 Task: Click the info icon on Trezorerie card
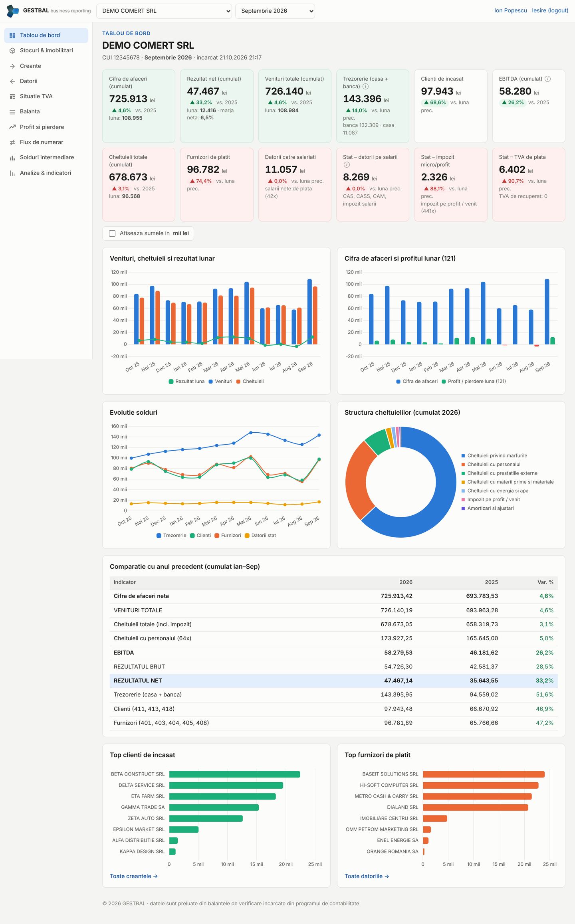[x=365, y=87]
